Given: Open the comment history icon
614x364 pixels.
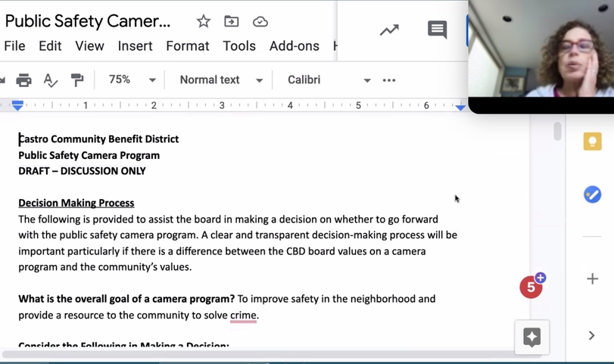Looking at the screenshot, I should 438,30.
